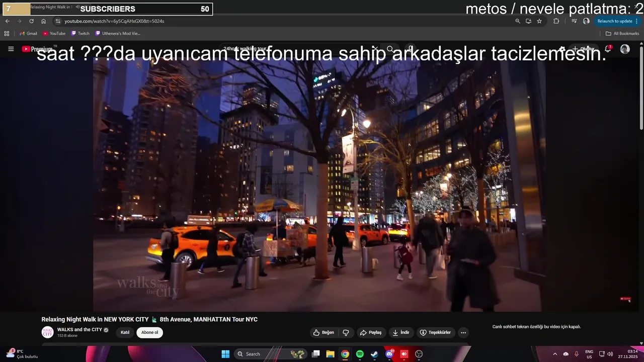Open the Uthenera's Mod Vie... bookmark
644x362 pixels.
(118, 34)
